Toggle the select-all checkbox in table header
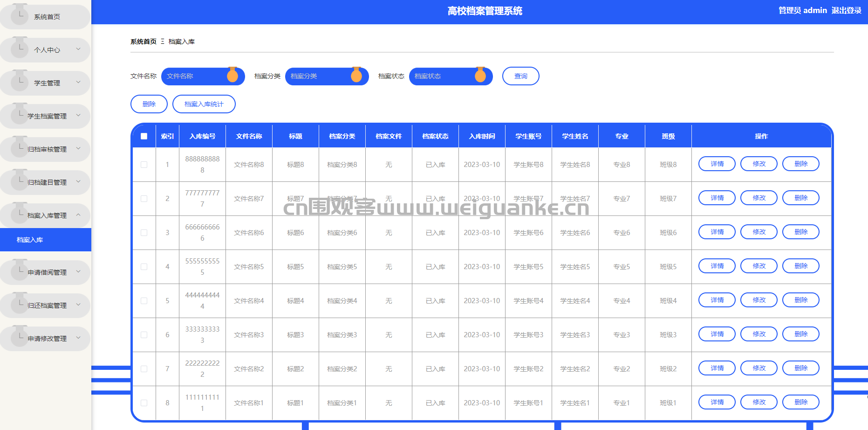Viewport: 868px width, 430px height. pos(144,136)
